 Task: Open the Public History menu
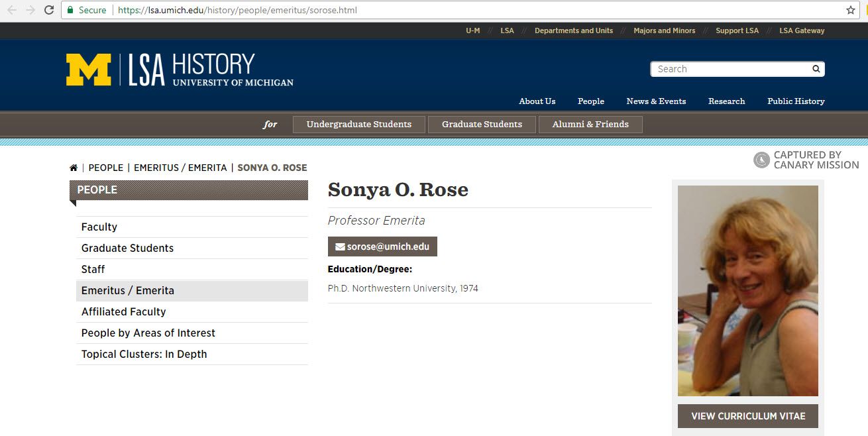coord(796,101)
